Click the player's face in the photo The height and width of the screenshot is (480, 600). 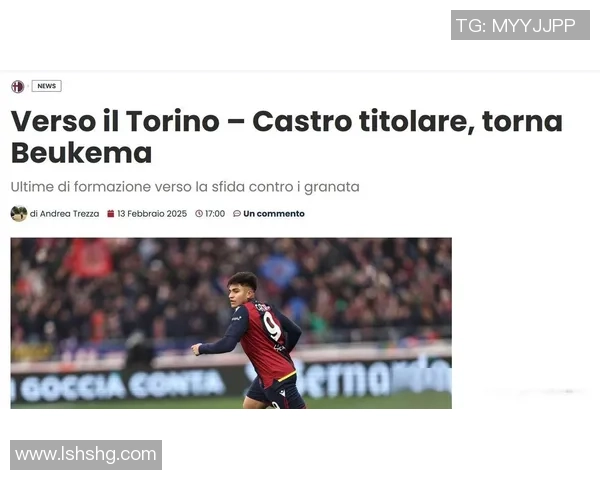pyautogui.click(x=239, y=294)
